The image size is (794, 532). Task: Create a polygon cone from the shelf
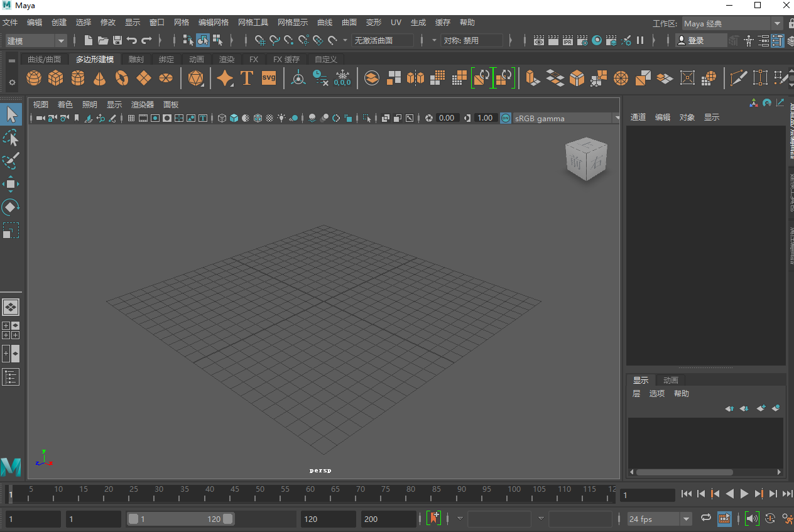99,78
